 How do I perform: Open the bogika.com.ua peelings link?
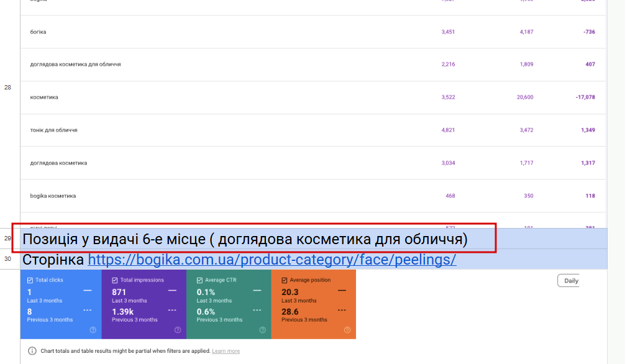point(272,260)
